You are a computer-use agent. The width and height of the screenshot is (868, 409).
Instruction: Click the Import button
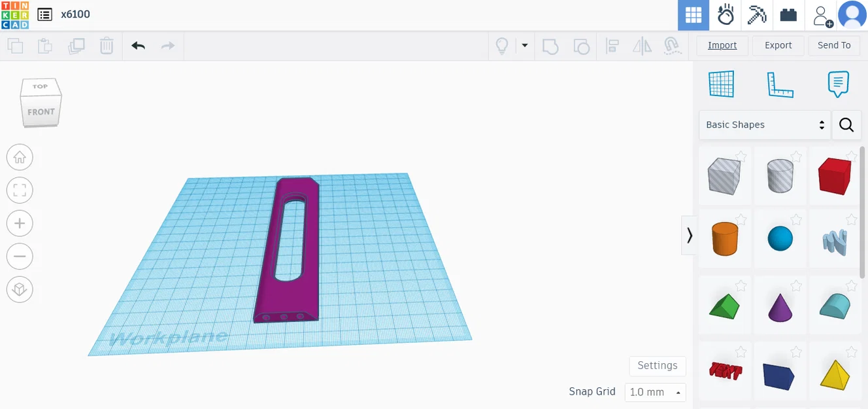point(722,45)
